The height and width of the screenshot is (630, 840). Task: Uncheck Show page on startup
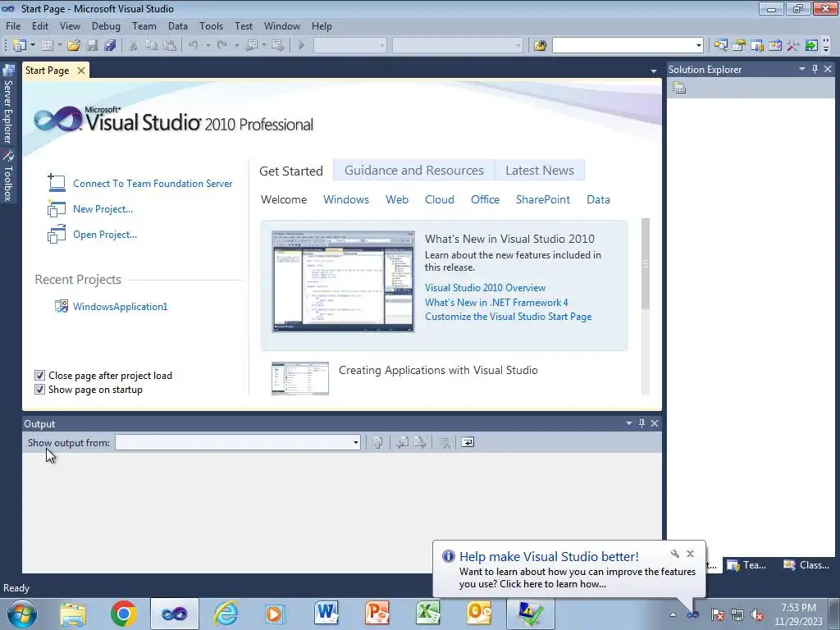(39, 390)
